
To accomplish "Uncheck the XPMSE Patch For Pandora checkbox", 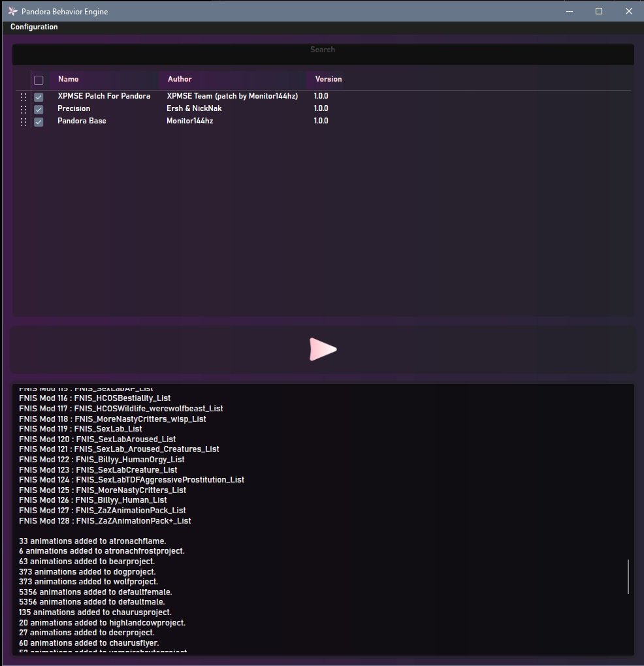I will tap(39, 97).
